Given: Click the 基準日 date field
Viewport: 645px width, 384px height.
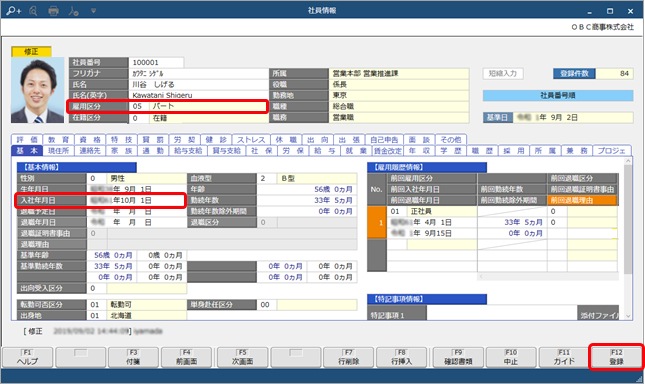Looking at the screenshot, I should [573, 118].
